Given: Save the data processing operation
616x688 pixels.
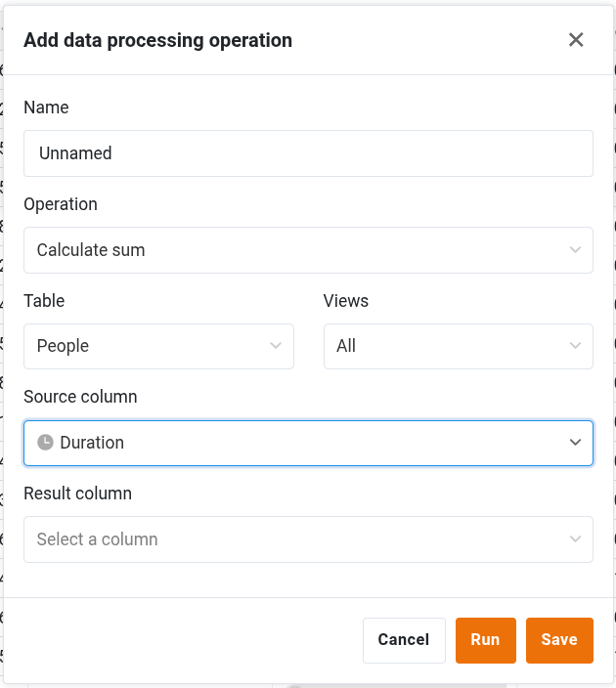Looking at the screenshot, I should click(x=559, y=640).
